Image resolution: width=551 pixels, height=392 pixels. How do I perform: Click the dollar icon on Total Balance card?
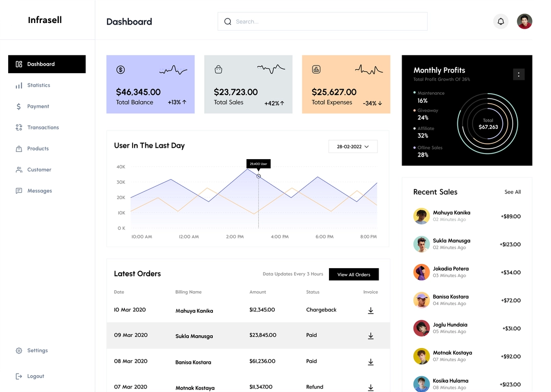click(121, 70)
